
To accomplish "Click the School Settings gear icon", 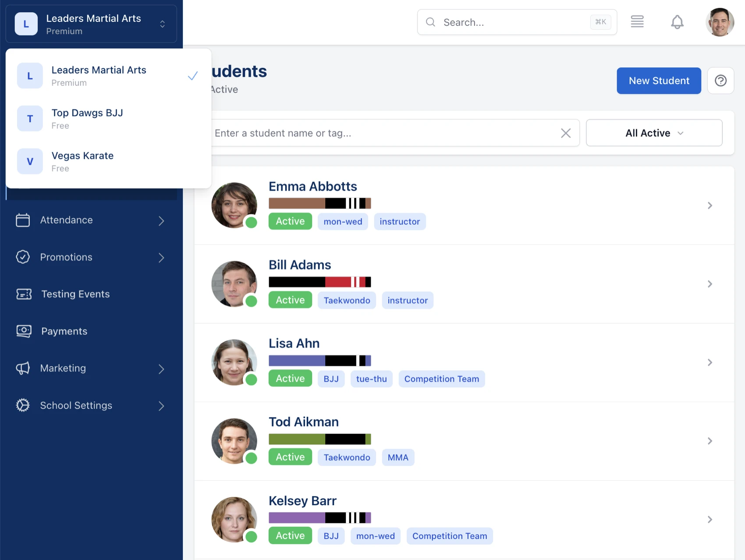I will [x=23, y=405].
